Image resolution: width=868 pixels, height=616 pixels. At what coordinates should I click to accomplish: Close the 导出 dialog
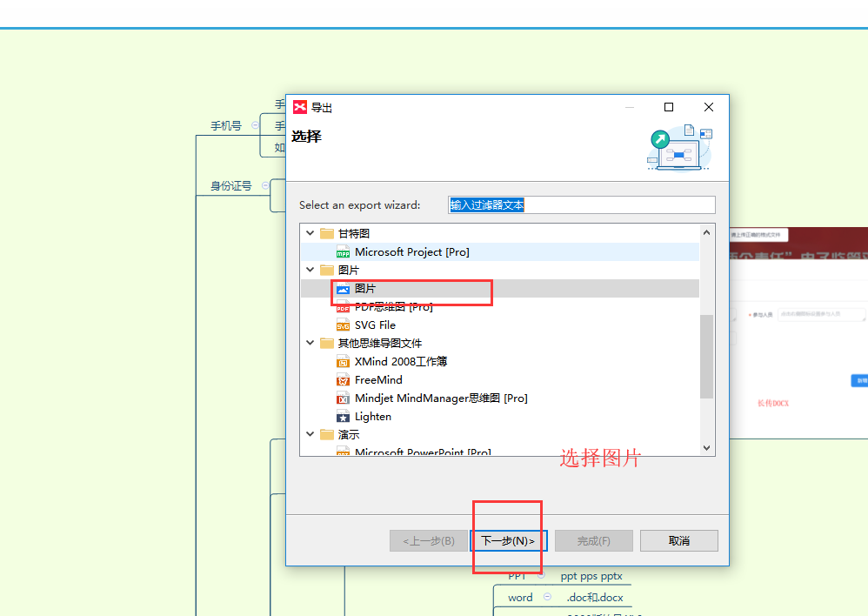(709, 107)
